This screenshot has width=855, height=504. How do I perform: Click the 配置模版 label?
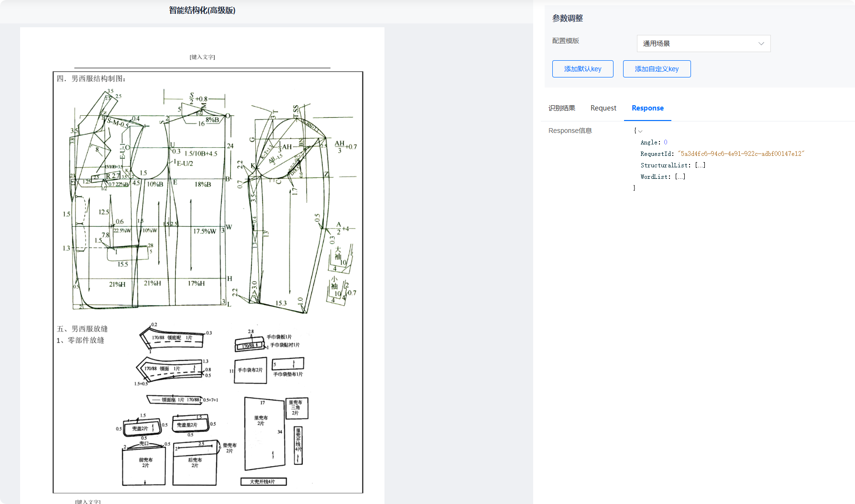tap(566, 41)
